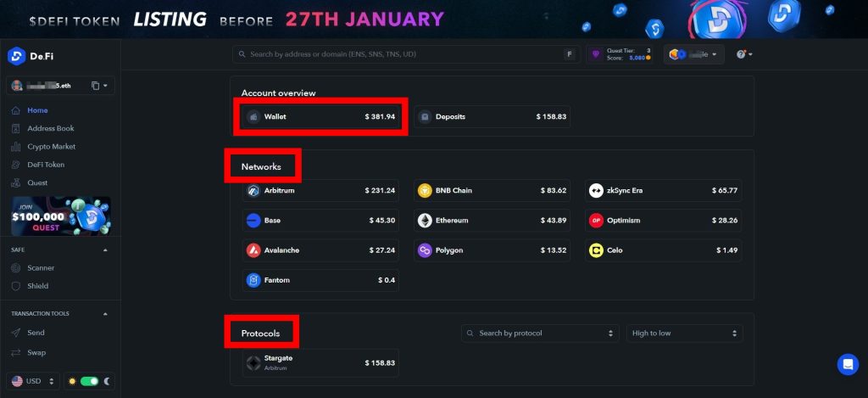
Task: Toggle the light/dark theme switch
Action: (x=89, y=381)
